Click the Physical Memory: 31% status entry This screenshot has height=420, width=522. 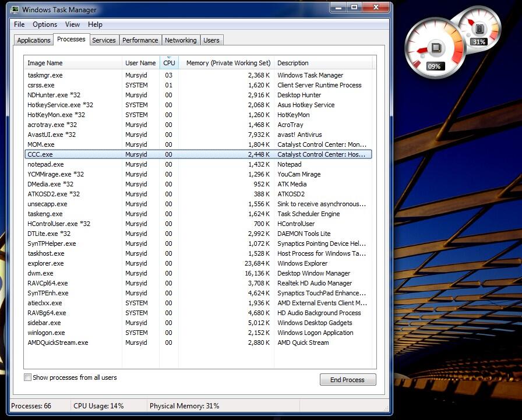click(185, 406)
